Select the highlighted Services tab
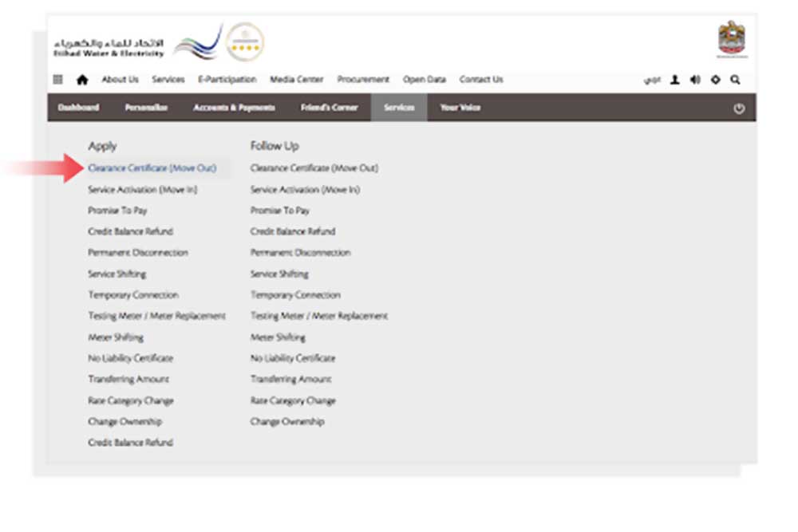 [x=399, y=108]
